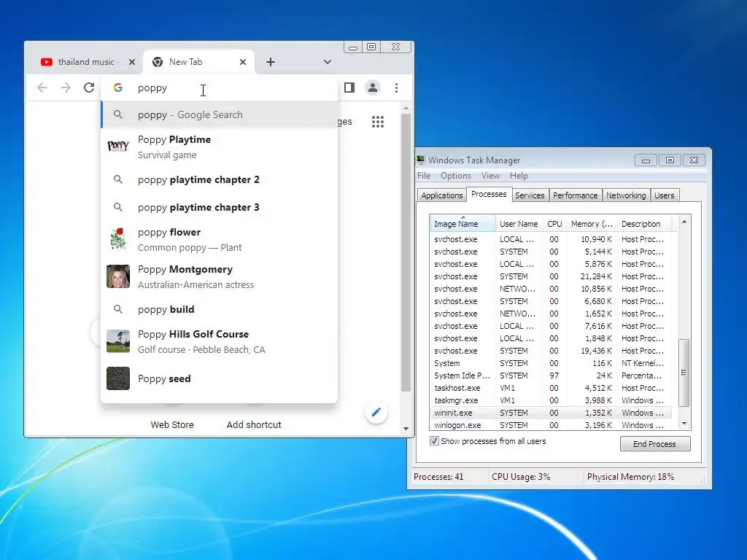Viewport: 747px width, 560px height.
Task: Sort processes by Description column
Action: pos(645,224)
